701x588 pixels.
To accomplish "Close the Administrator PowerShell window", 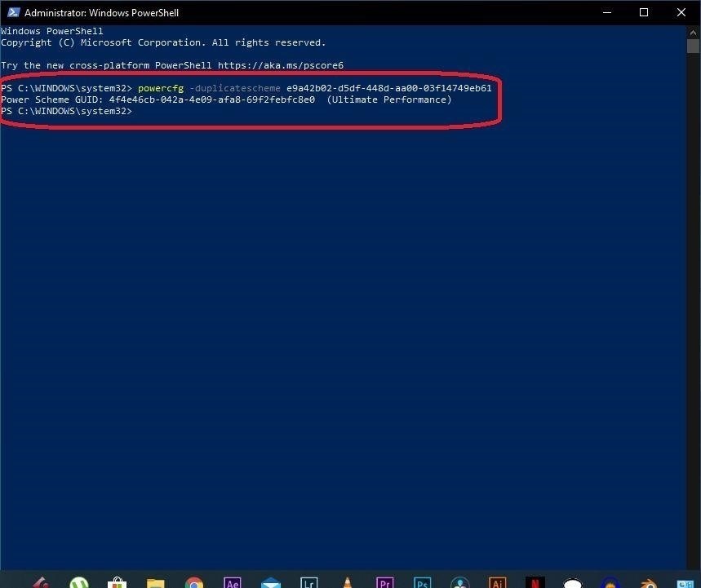I will pyautogui.click(x=681, y=12).
